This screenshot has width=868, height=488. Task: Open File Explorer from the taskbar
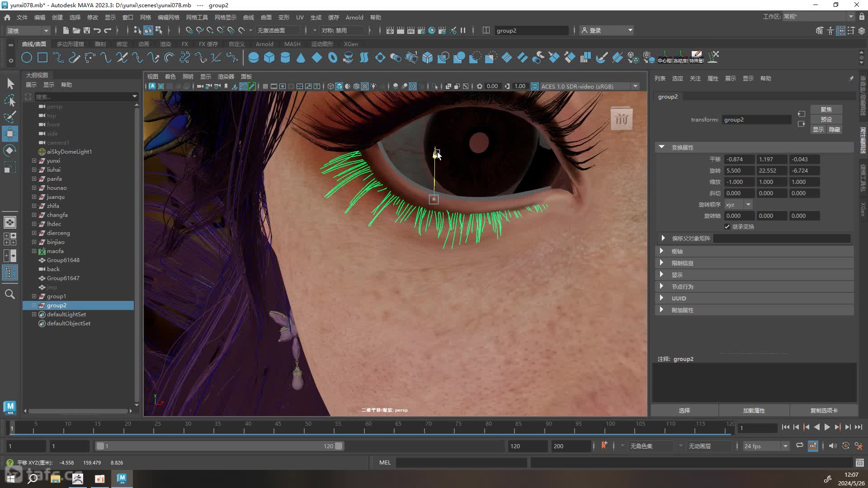[x=55, y=479]
